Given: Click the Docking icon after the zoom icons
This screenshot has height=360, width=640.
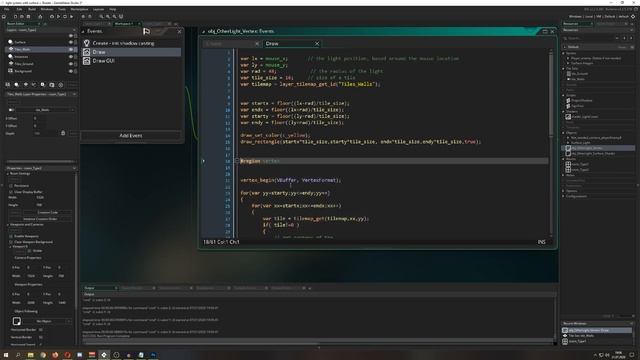Looking at the screenshot, I should tap(121, 17).
